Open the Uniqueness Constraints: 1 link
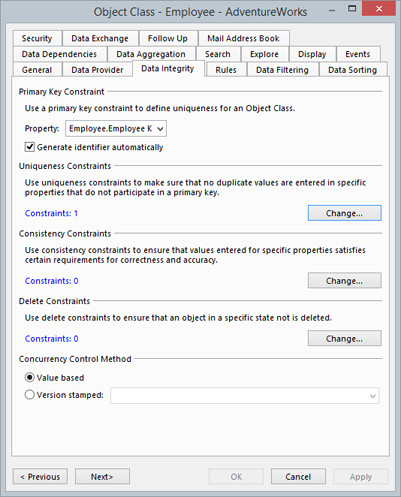 point(51,213)
